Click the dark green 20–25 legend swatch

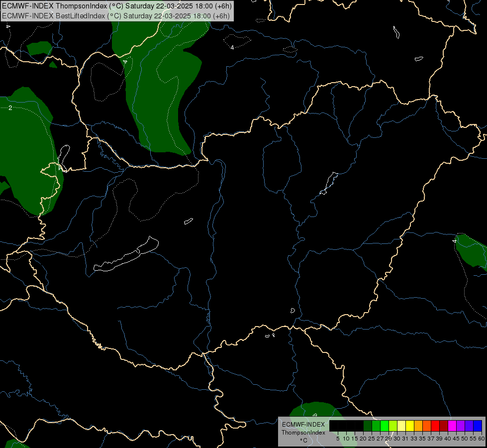click(x=368, y=426)
